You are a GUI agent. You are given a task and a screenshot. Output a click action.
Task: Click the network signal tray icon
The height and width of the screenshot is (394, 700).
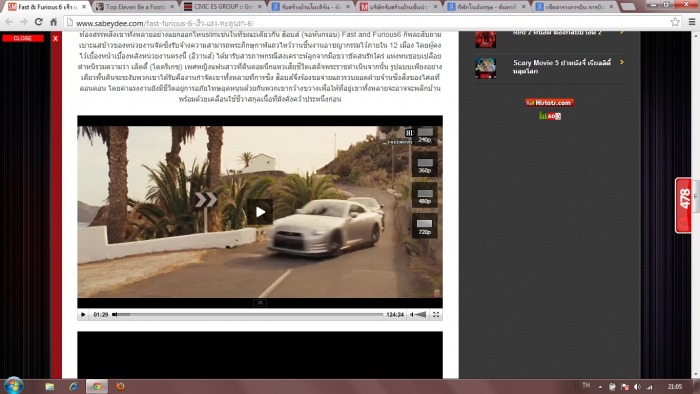point(650,387)
